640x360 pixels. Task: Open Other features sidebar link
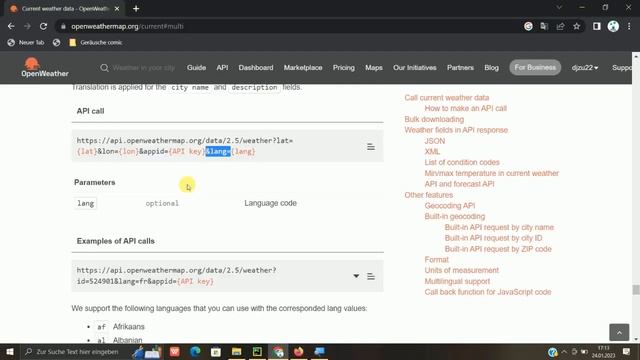pos(429,195)
